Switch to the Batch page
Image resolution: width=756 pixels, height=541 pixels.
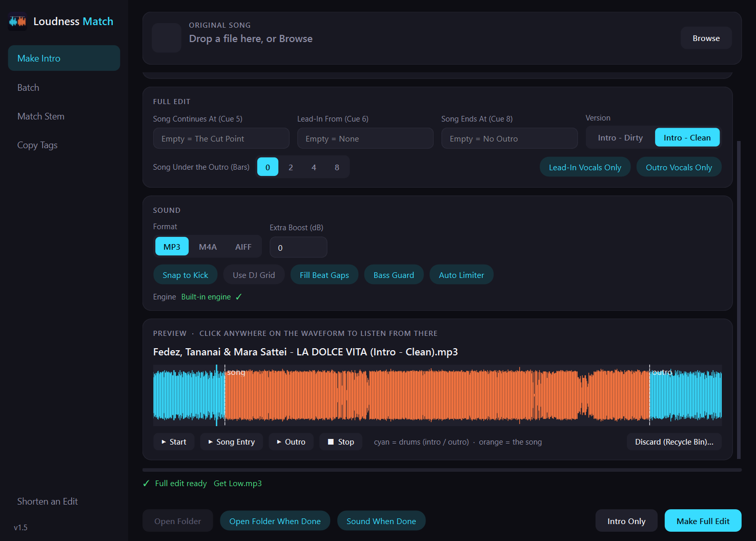[64, 87]
